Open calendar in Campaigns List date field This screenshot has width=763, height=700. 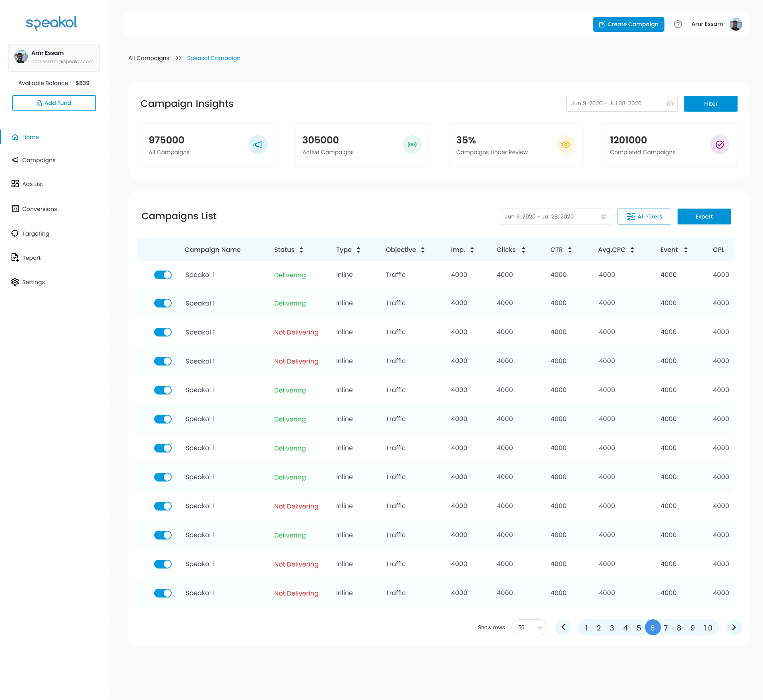pos(604,217)
